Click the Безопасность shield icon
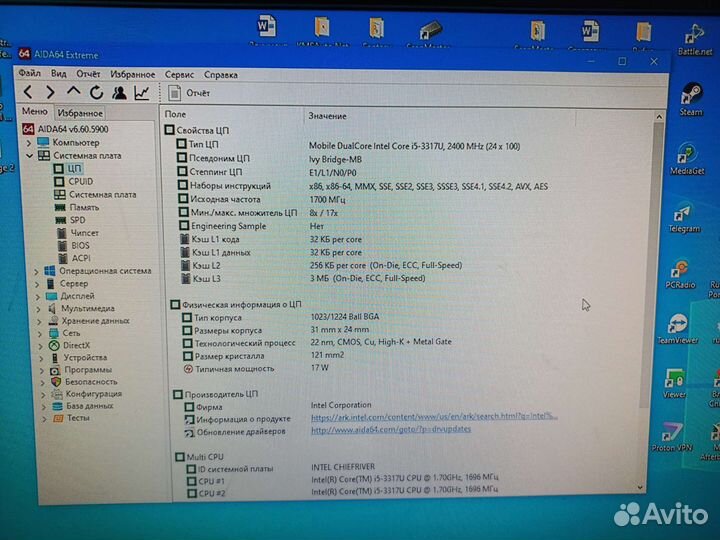 point(56,382)
